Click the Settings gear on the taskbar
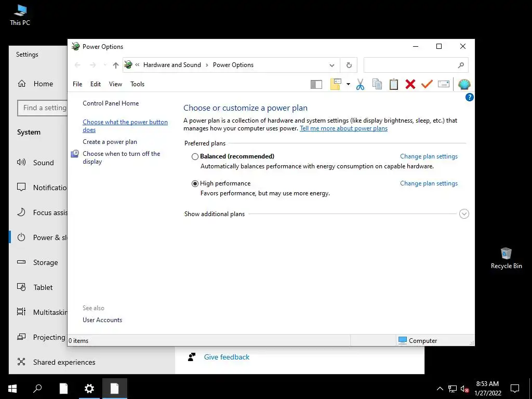The height and width of the screenshot is (399, 532). click(89, 389)
